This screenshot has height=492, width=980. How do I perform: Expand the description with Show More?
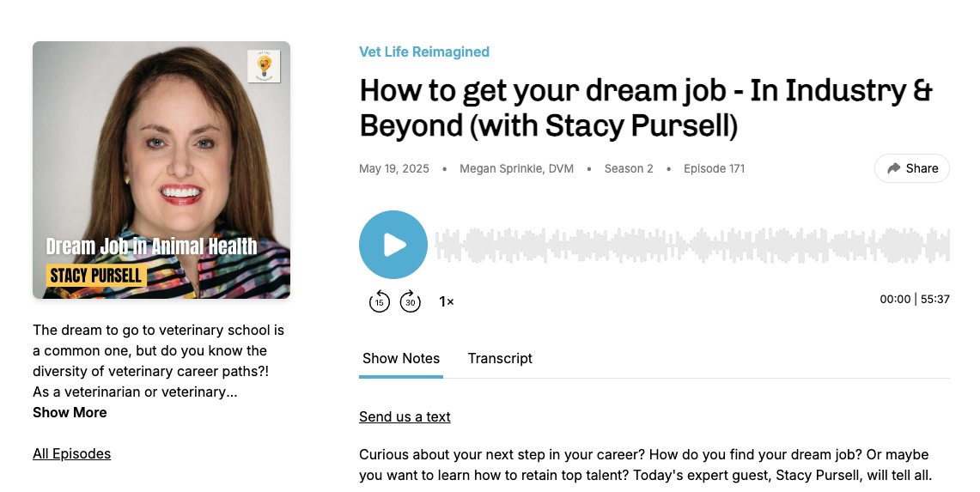tap(70, 413)
